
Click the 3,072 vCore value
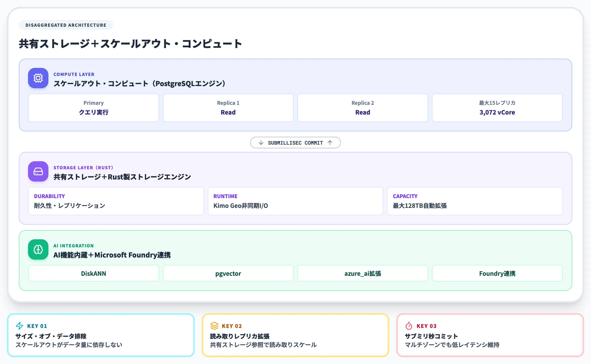coord(497,112)
